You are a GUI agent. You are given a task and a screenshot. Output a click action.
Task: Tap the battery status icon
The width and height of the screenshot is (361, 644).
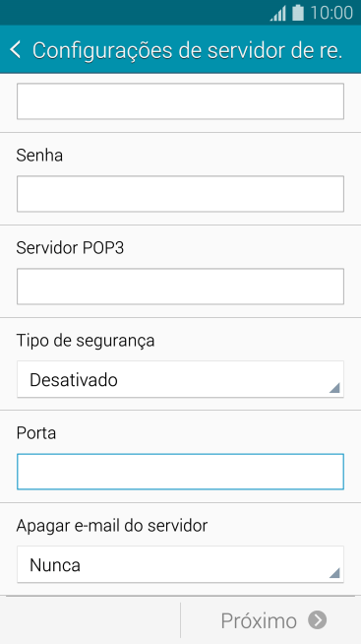298,13
